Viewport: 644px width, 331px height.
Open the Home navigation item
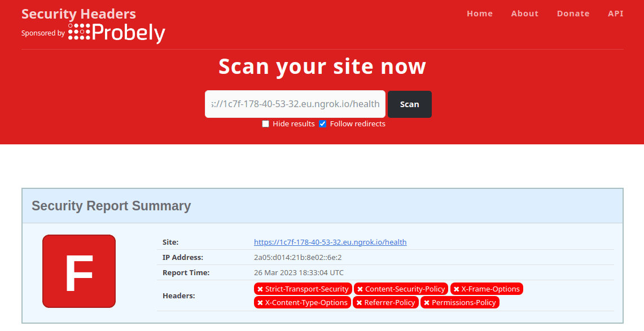pyautogui.click(x=480, y=14)
